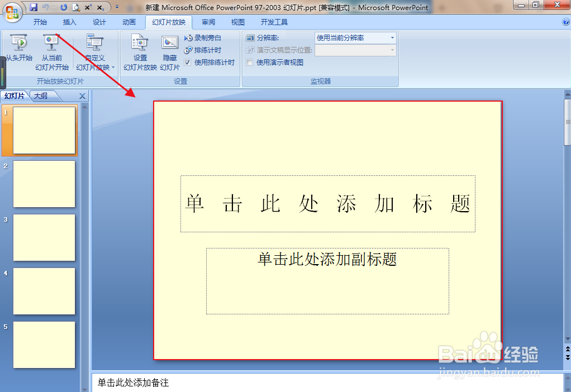Click Record Narration (录制旁白)
Viewport: 571px width, 392px height.
(x=202, y=38)
